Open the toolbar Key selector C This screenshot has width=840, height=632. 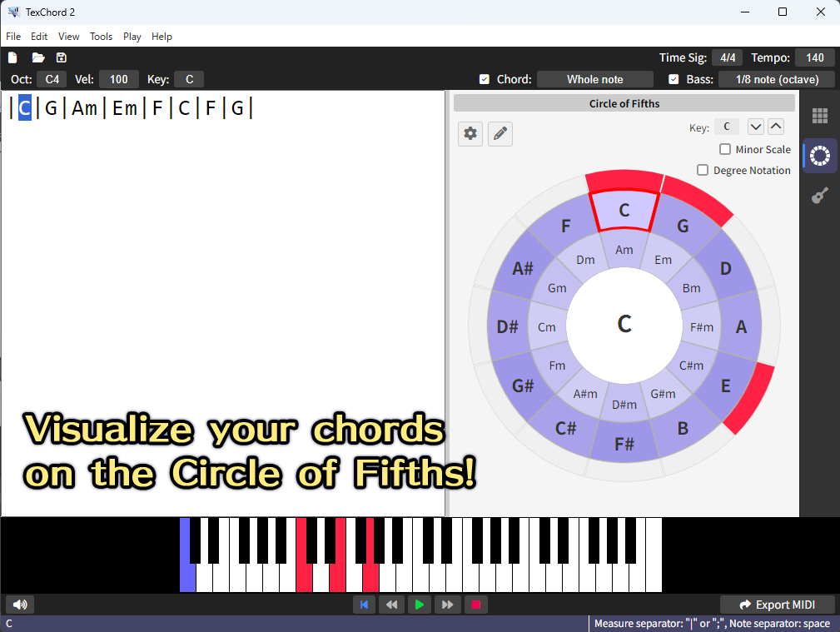pos(189,79)
